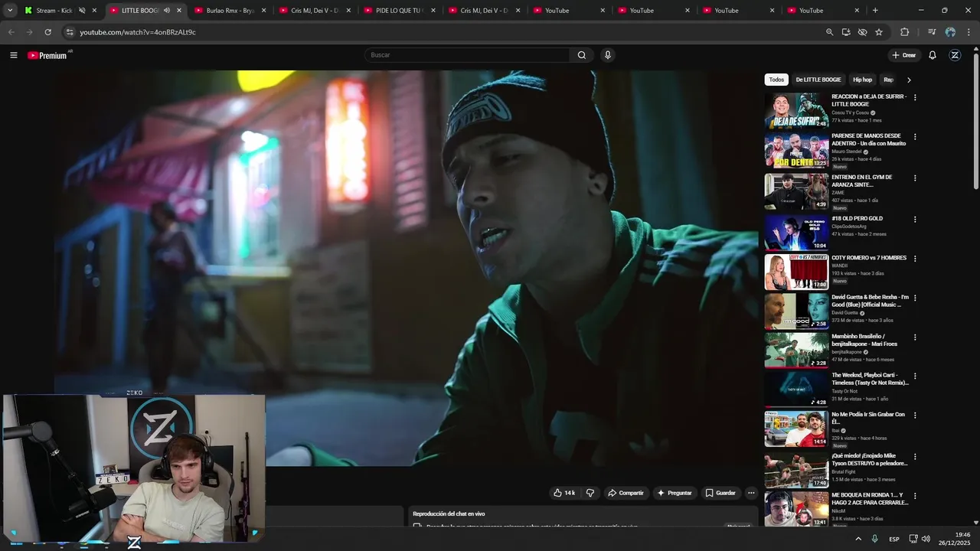Open ME BOQUEA EN RONDA 1 thumbnail

coord(796,509)
